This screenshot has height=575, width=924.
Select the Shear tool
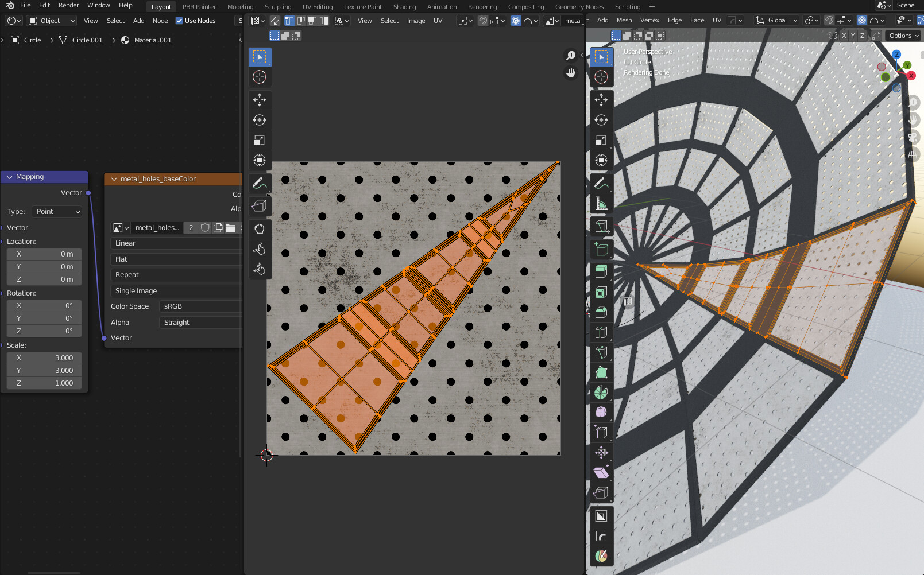pyautogui.click(x=601, y=473)
